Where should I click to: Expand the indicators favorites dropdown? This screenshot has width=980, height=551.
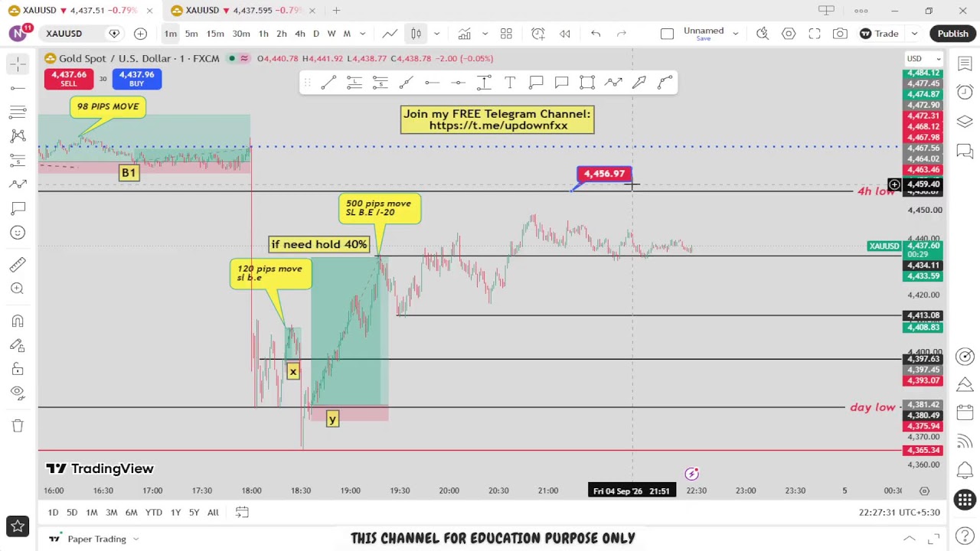[485, 34]
